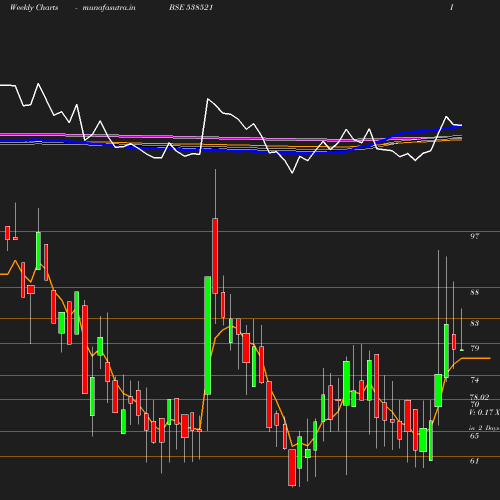
Task: Click the price label 74
Action: point(475,380)
